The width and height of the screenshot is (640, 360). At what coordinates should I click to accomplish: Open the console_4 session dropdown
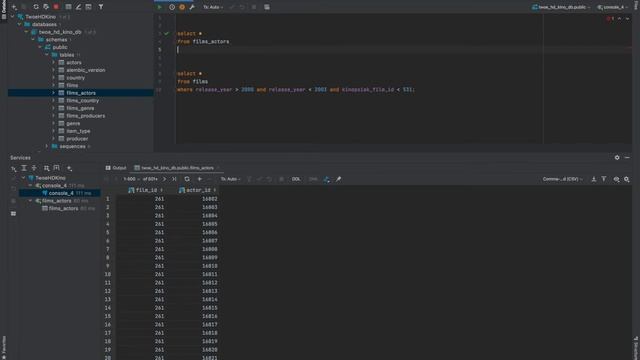[x=613, y=7]
